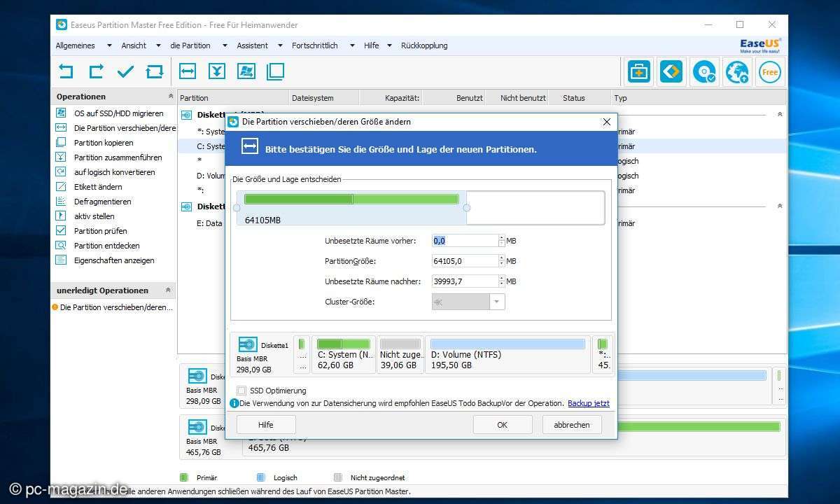Click the Etikett ändern icon
The height and width of the screenshot is (504, 840).
[x=61, y=187]
